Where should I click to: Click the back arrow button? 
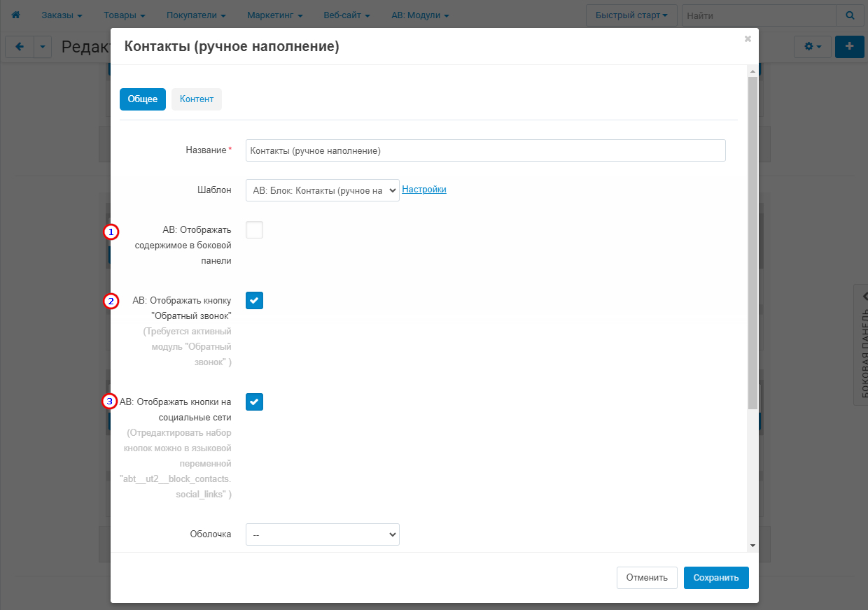(20, 47)
